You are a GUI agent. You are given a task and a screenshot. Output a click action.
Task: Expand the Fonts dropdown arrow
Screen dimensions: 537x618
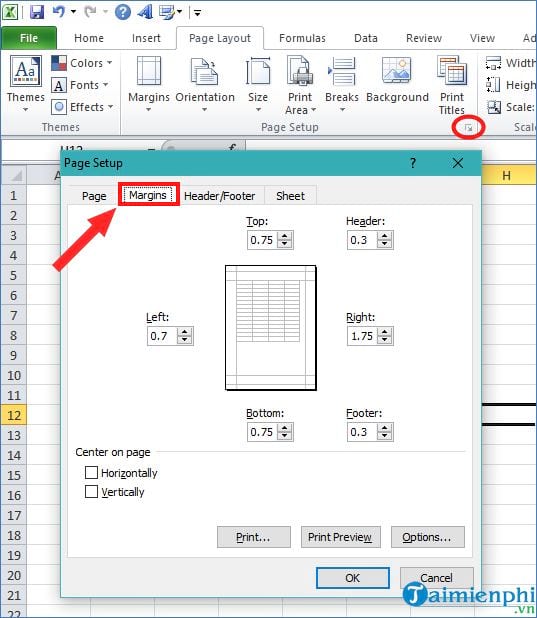pos(105,85)
